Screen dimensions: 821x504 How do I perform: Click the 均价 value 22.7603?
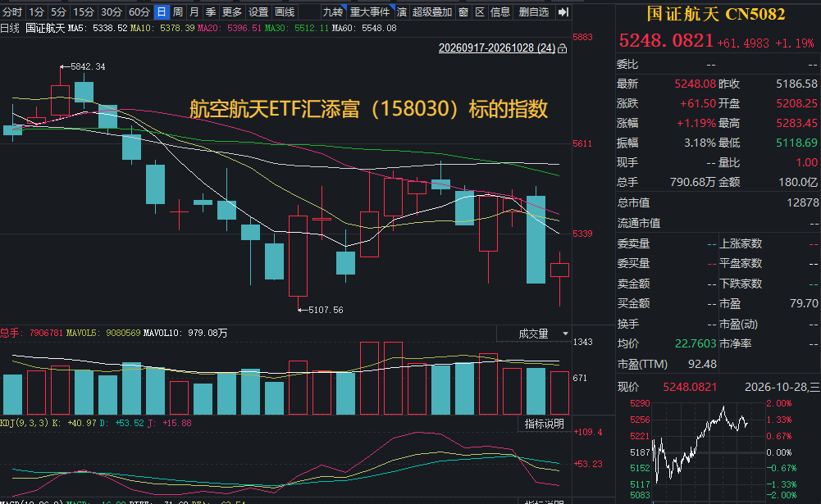[696, 344]
